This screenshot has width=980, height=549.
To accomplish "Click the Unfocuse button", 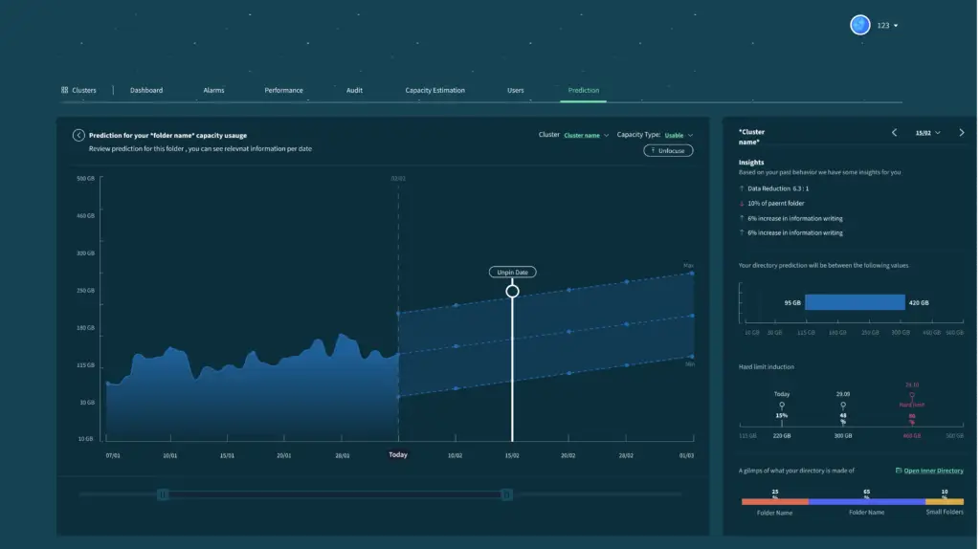I will pyautogui.click(x=668, y=151).
